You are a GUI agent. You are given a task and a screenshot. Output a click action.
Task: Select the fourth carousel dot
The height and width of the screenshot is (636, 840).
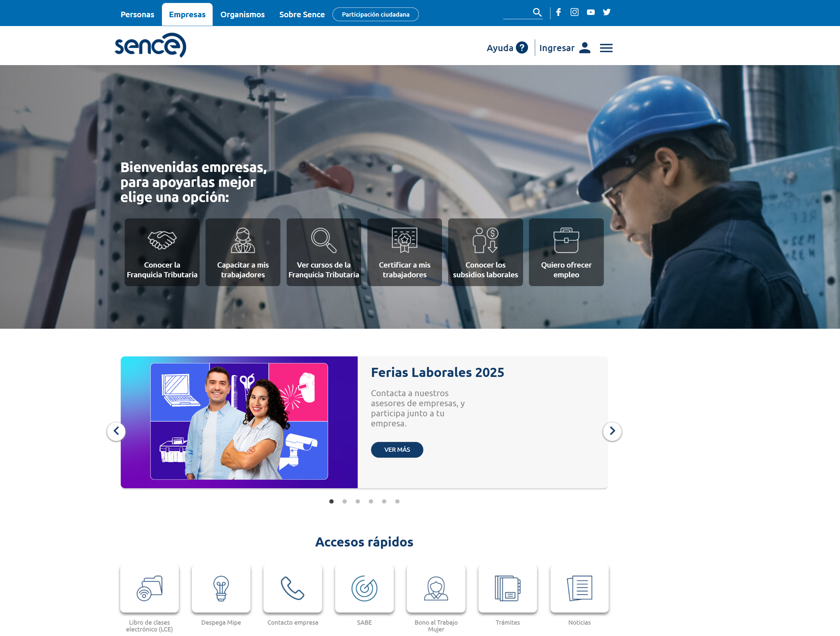[x=371, y=501]
